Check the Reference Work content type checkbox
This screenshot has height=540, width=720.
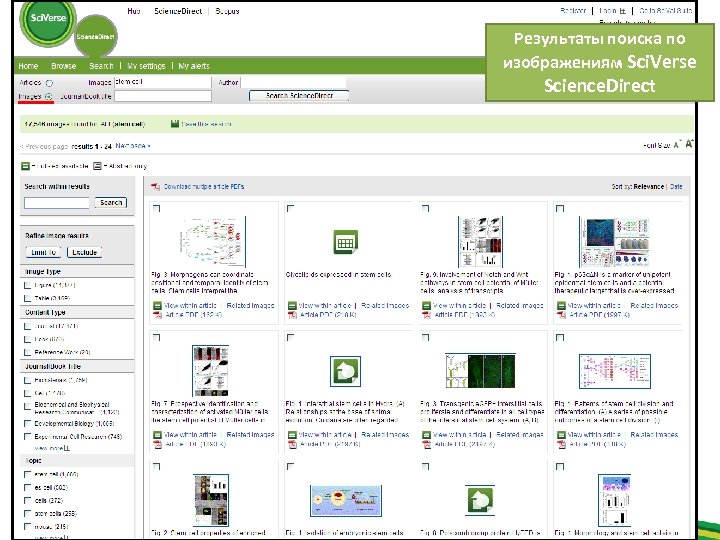pyautogui.click(x=28, y=353)
